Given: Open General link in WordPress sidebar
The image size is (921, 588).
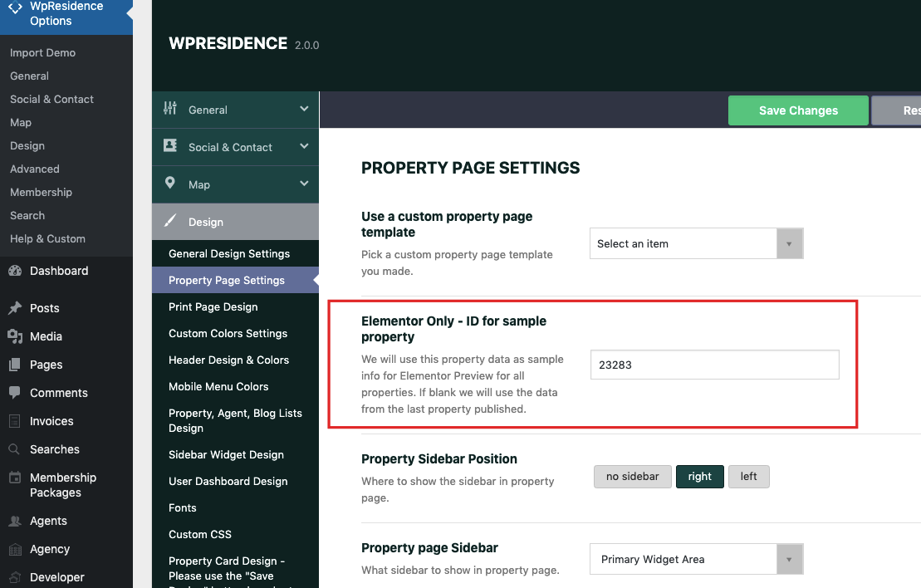Looking at the screenshot, I should (x=29, y=76).
